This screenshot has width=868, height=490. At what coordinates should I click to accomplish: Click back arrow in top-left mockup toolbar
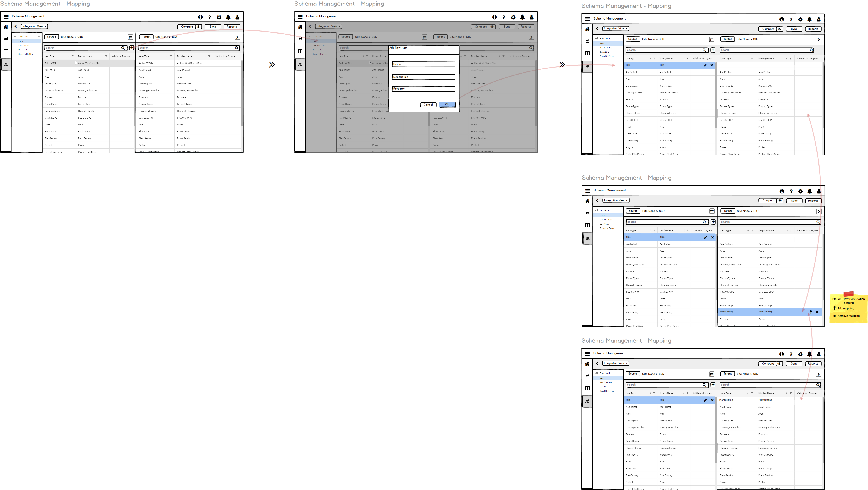[16, 26]
